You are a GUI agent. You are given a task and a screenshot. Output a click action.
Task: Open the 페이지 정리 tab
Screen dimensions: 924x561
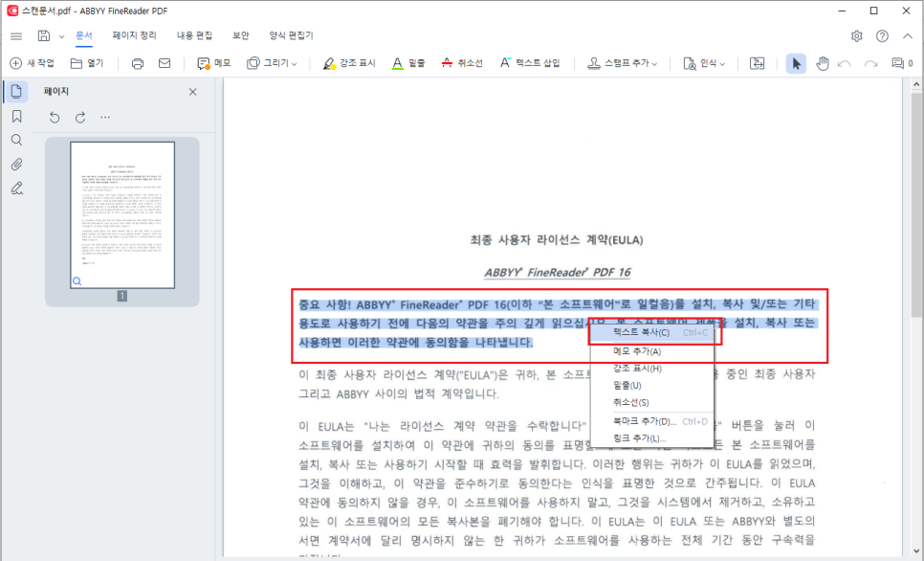click(134, 35)
